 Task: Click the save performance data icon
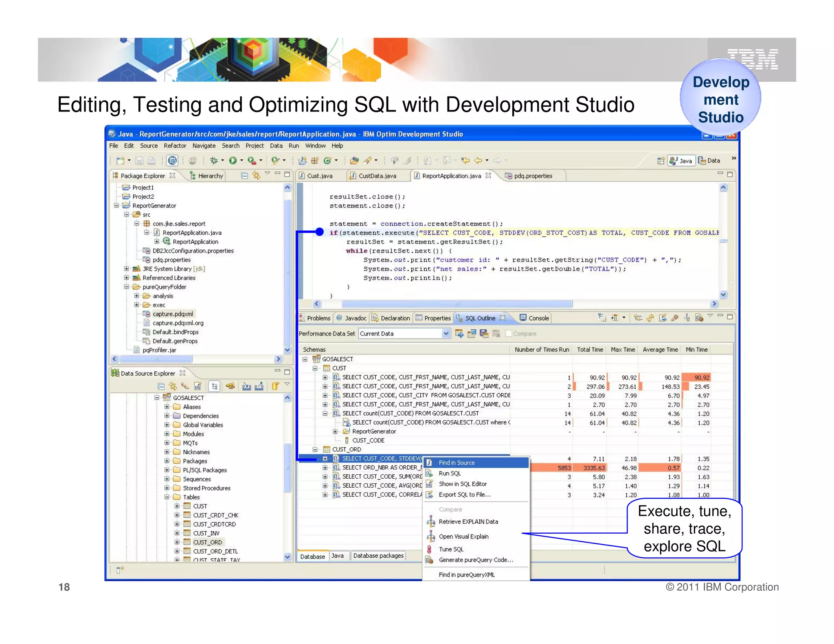click(x=484, y=334)
